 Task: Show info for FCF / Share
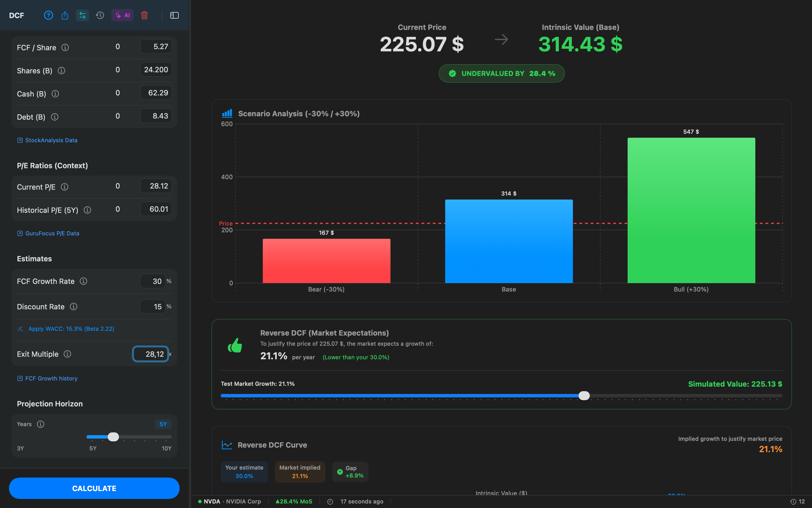pyautogui.click(x=65, y=47)
